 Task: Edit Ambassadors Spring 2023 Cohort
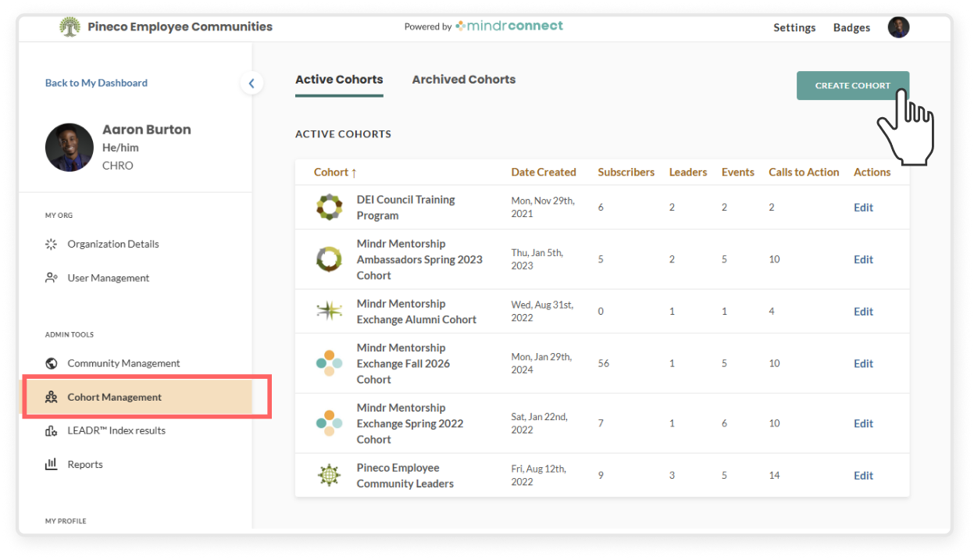863,259
